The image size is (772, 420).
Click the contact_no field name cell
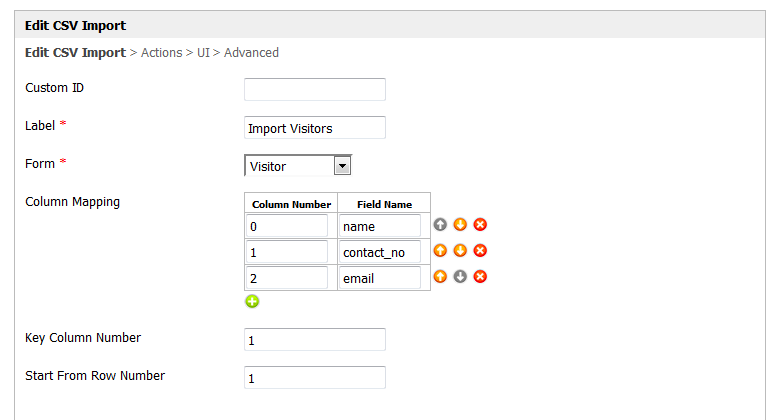[379, 252]
